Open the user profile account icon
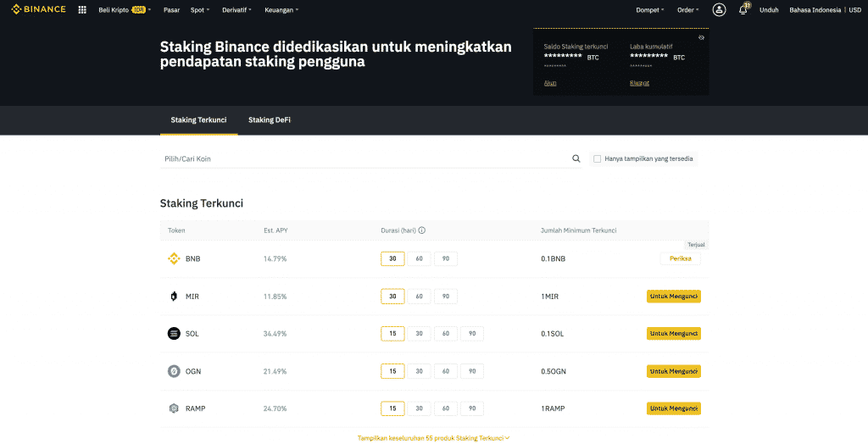The width and height of the screenshot is (868, 444). [x=719, y=10]
